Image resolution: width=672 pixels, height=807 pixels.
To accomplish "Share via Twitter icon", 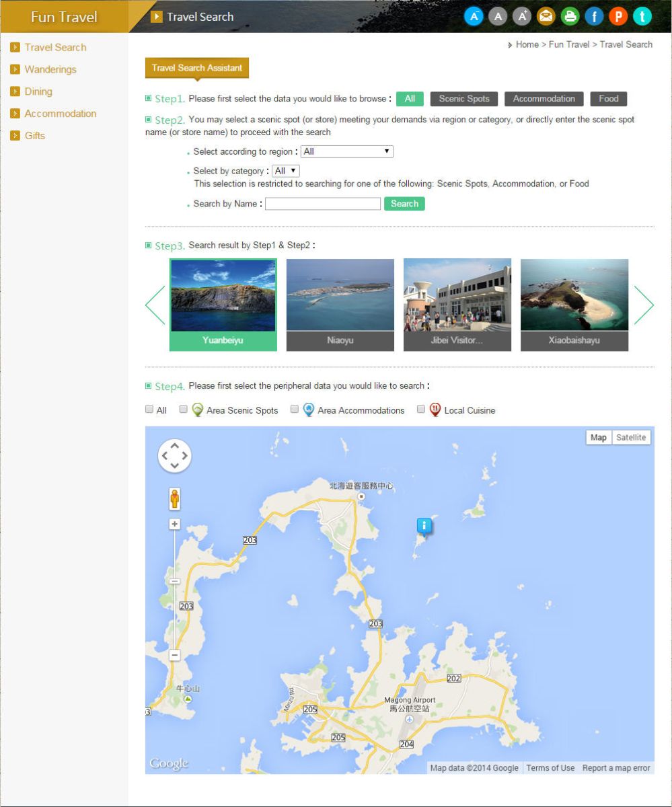I will coord(642,16).
